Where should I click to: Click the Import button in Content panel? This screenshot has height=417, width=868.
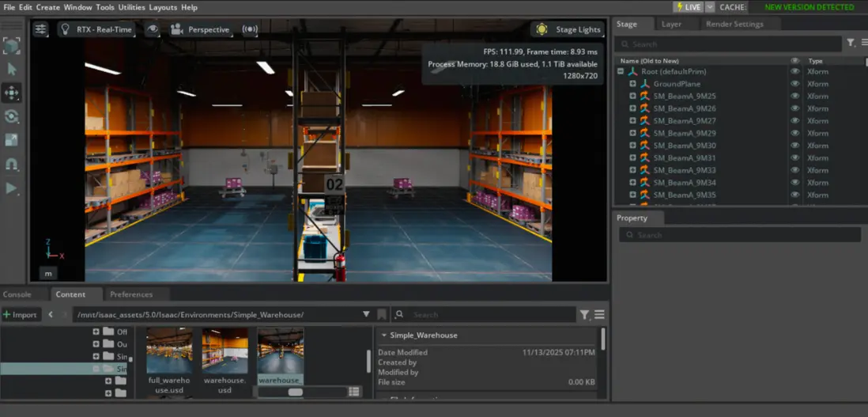coord(21,315)
